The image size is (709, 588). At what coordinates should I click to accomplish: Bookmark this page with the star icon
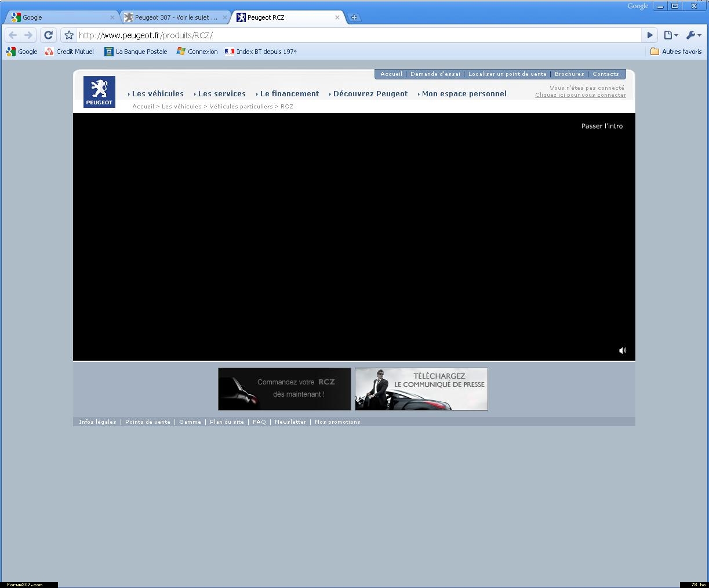click(69, 35)
